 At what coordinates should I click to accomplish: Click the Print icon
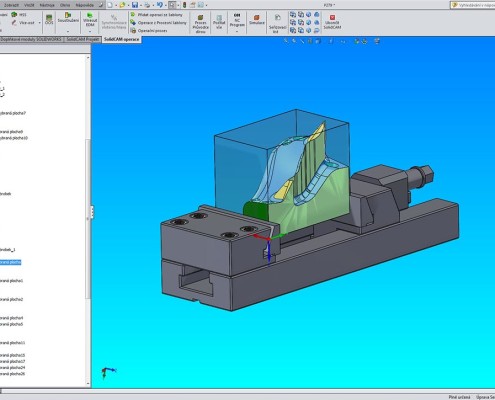tap(147, 5)
